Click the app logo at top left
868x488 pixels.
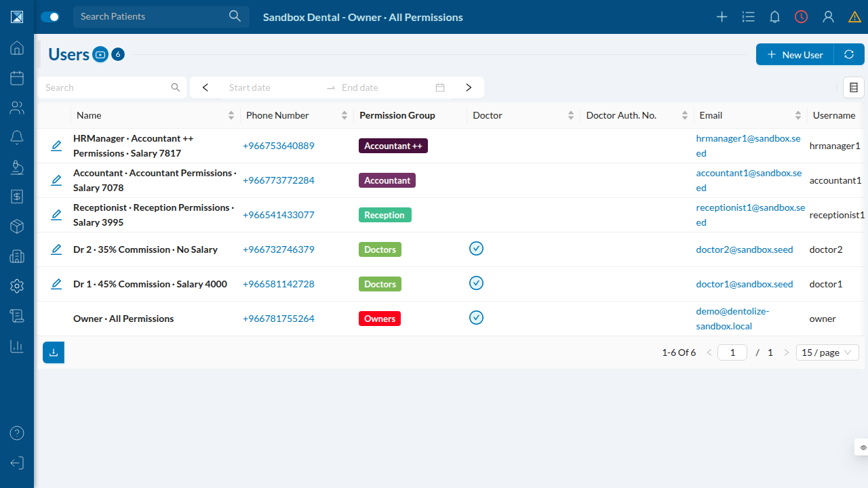pyautogui.click(x=17, y=17)
